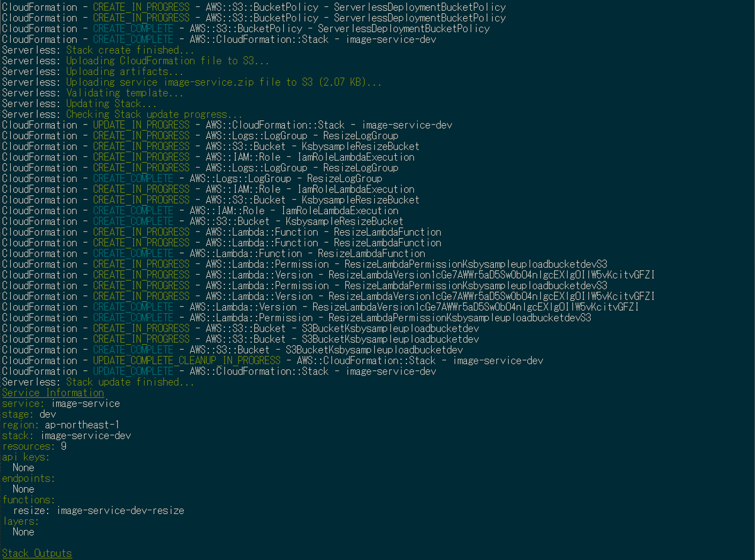Select "Uploading CloudFormation file to S3..." line

coord(135,60)
